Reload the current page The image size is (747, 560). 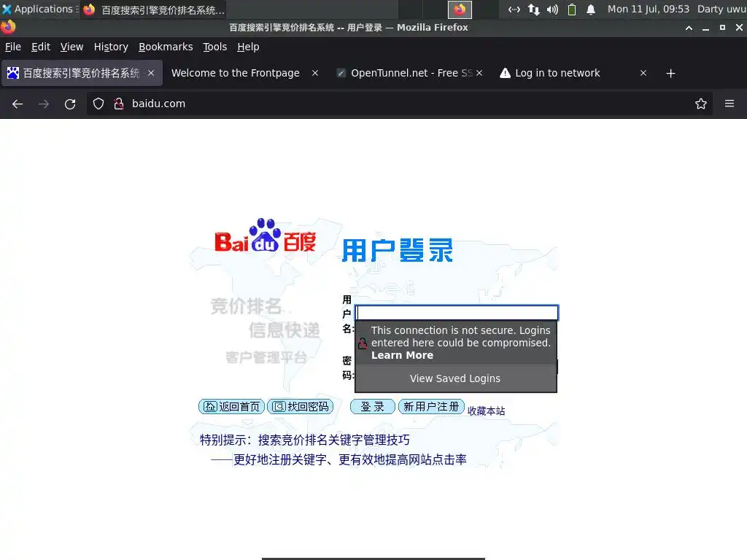pos(70,104)
